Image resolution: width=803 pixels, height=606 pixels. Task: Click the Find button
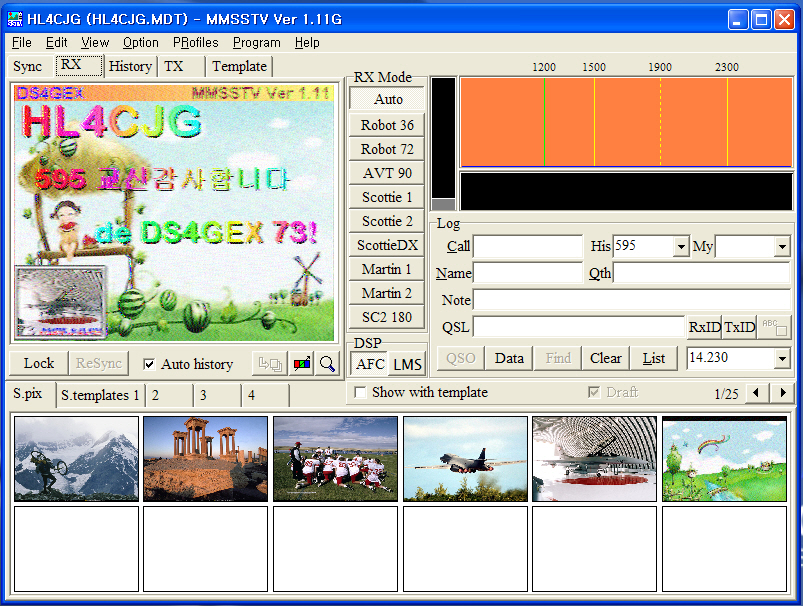coord(558,358)
